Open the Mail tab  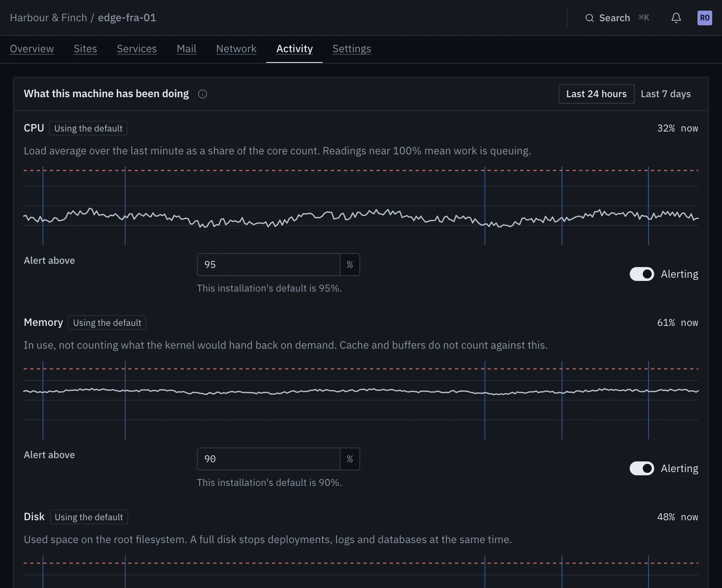point(187,49)
